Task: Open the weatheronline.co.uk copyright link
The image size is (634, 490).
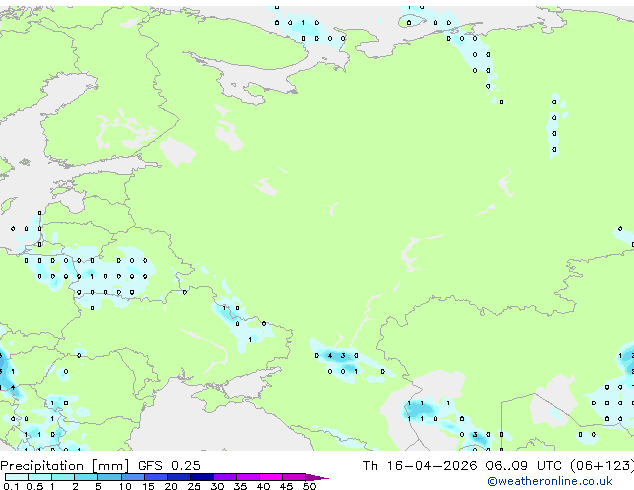Action: pyautogui.click(x=550, y=481)
